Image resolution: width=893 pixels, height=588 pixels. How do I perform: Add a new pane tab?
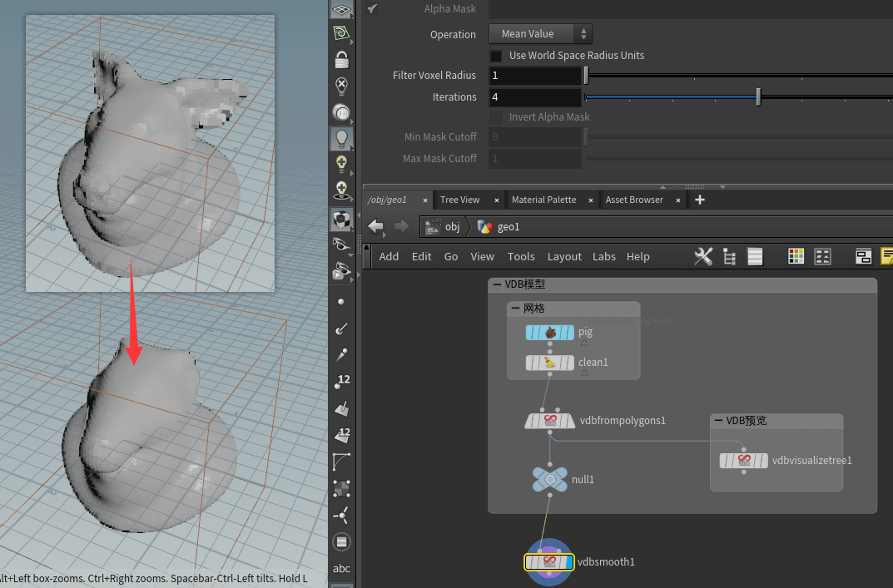pyautogui.click(x=699, y=200)
